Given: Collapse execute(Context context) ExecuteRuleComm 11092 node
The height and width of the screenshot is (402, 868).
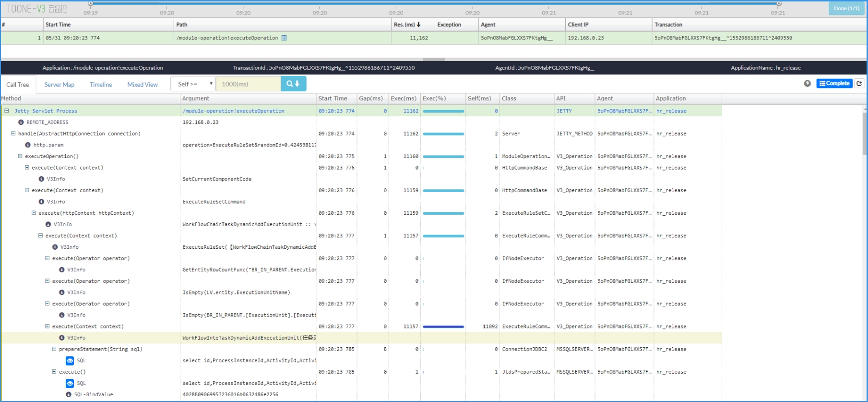Looking at the screenshot, I should tap(47, 327).
